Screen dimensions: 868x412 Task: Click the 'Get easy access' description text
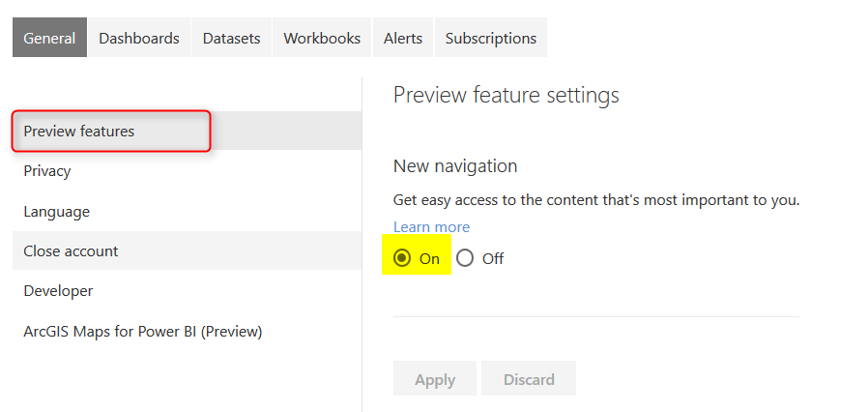coord(596,200)
